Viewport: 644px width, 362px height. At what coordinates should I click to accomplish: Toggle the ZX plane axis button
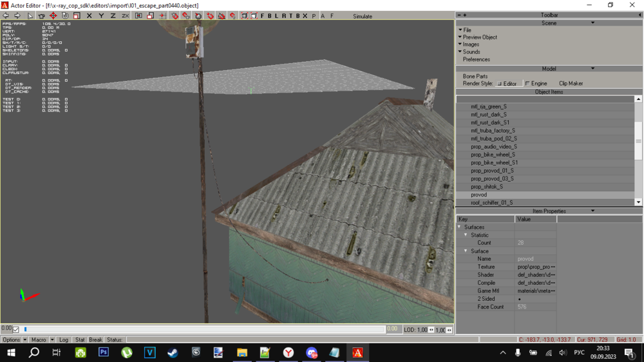coord(125,16)
